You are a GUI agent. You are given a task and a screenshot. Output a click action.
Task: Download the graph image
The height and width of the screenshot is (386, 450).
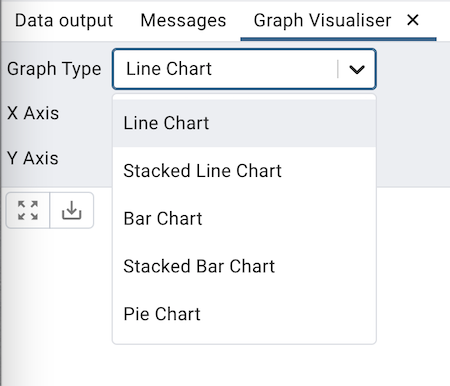pos(72,210)
